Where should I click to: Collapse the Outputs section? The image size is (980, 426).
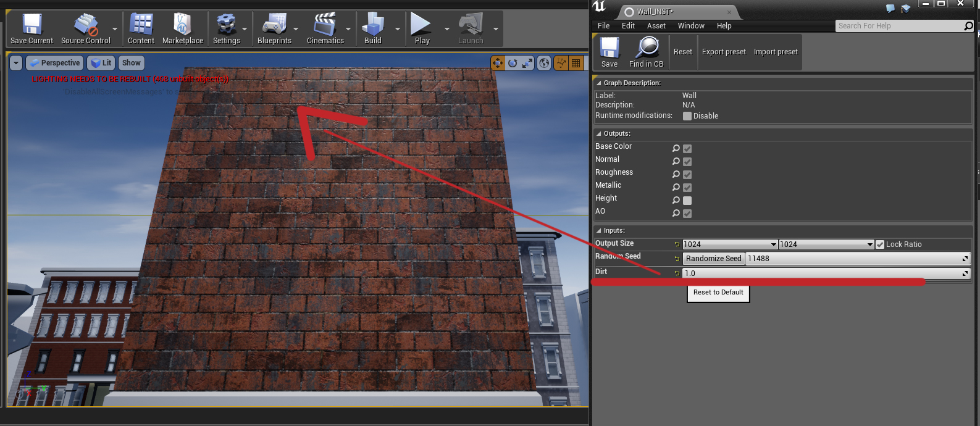coord(598,133)
